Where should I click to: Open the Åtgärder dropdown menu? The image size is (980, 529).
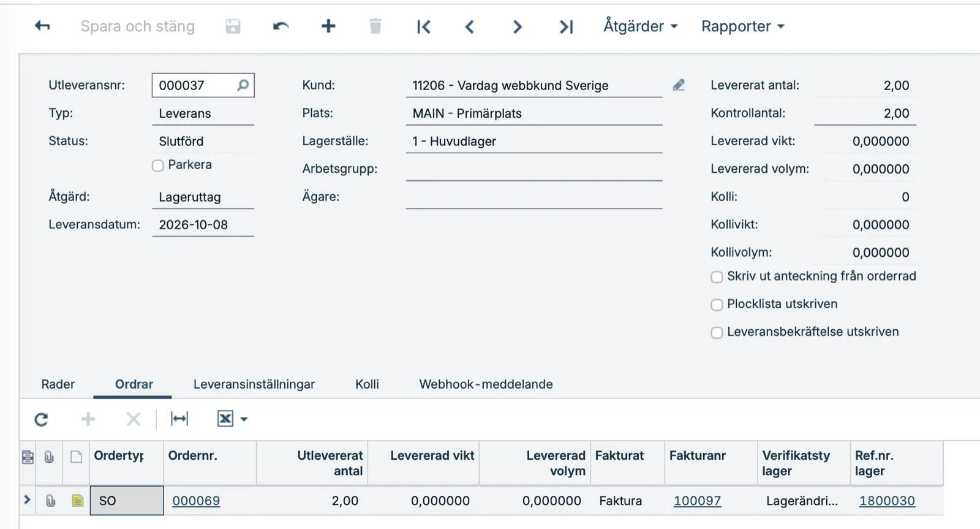coord(641,26)
